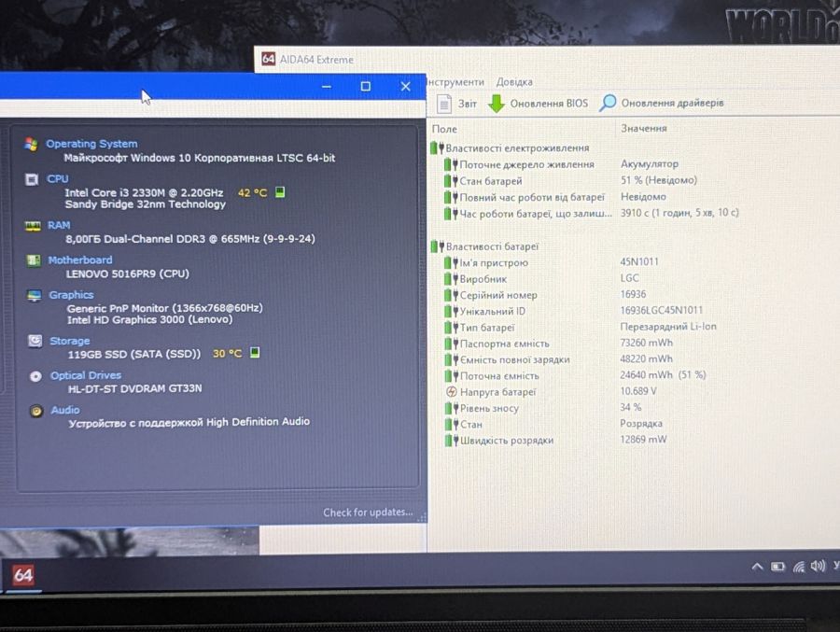Click the Напруга батареї voltage icon
Screen dimensions: 840x632
pyautogui.click(x=451, y=392)
